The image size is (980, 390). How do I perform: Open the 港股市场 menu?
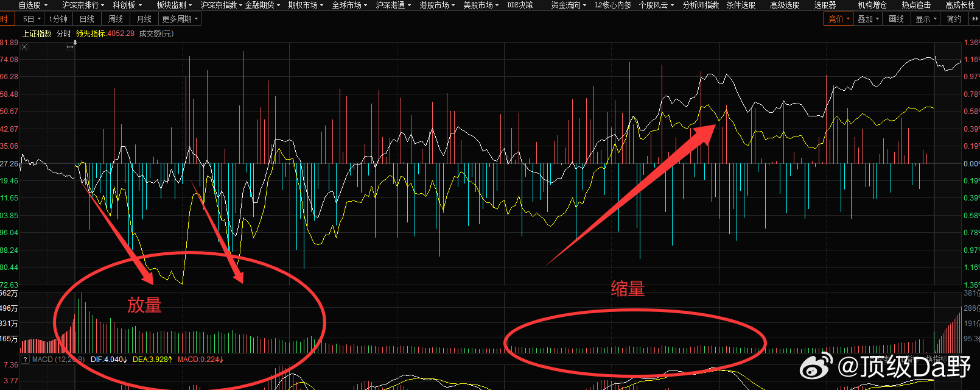pyautogui.click(x=437, y=5)
